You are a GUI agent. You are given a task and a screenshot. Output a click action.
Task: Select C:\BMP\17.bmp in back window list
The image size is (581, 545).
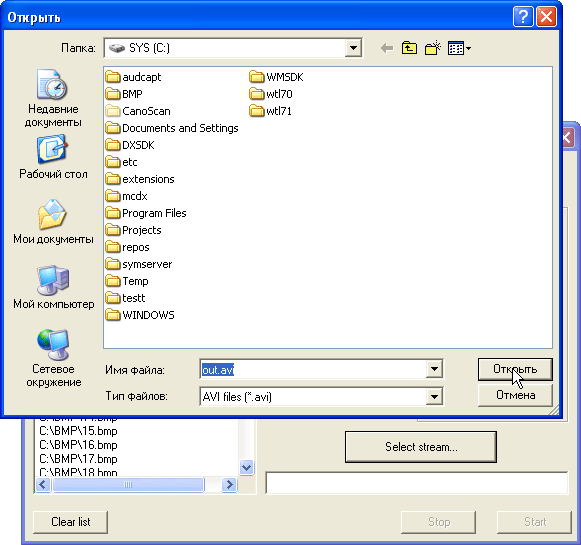78,459
